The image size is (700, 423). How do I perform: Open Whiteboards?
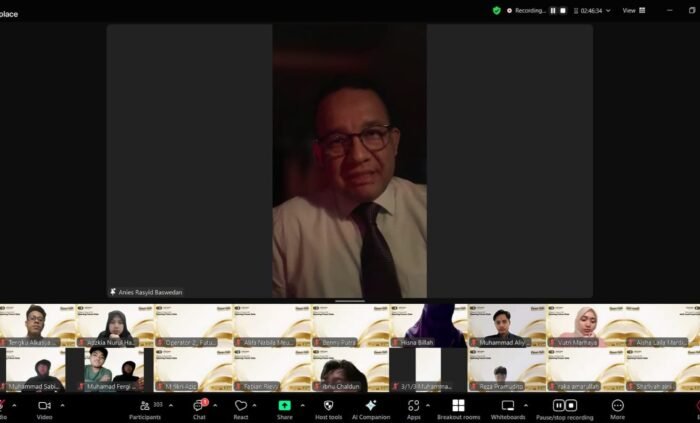(x=508, y=406)
